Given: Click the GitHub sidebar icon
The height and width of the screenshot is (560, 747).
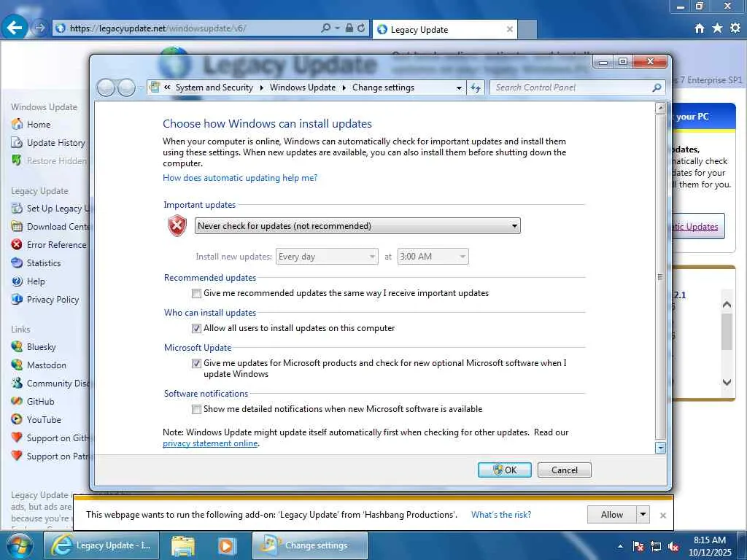Looking at the screenshot, I should [17, 401].
